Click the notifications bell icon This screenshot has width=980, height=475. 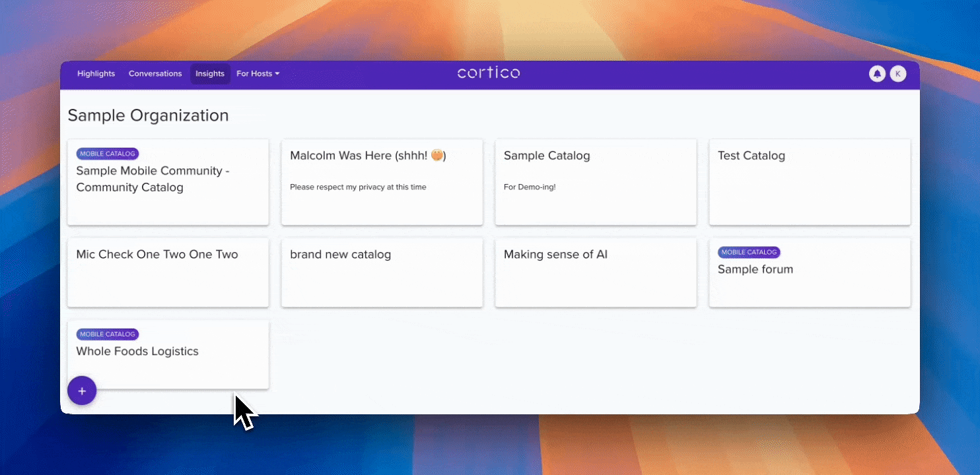point(877,74)
